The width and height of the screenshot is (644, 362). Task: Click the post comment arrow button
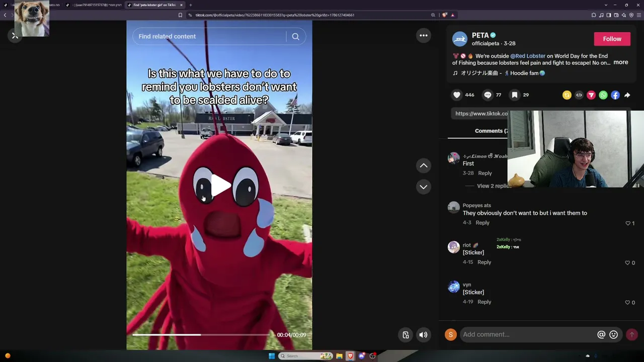[632, 334]
